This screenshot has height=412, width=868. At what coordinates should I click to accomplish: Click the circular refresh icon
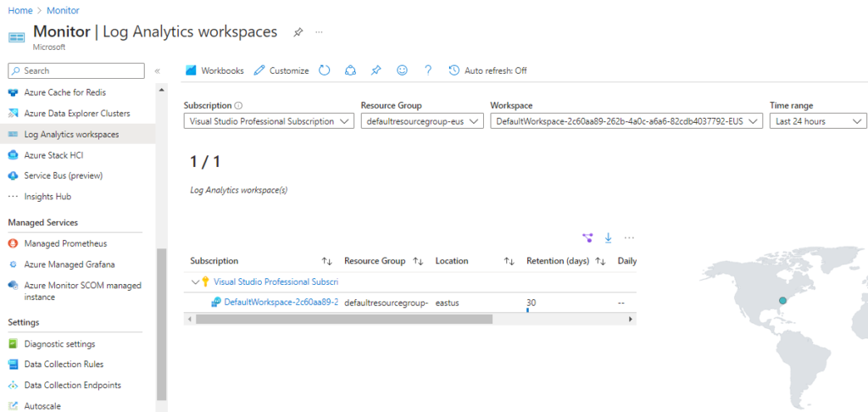[x=325, y=70]
